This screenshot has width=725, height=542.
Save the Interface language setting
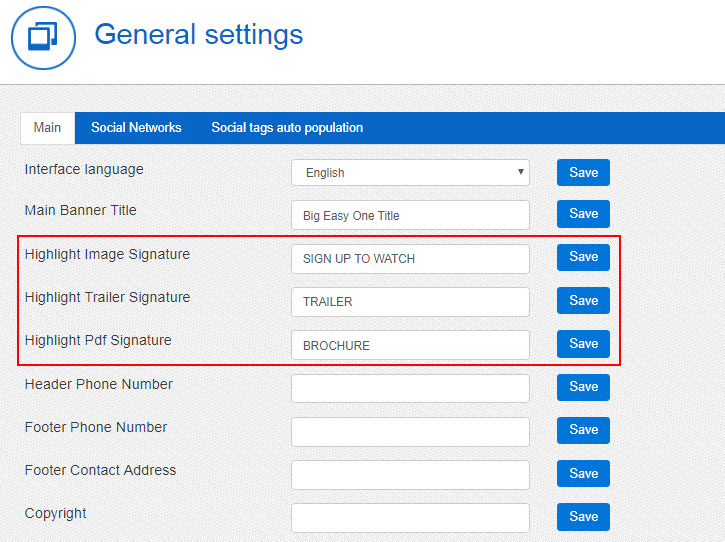pyautogui.click(x=583, y=172)
